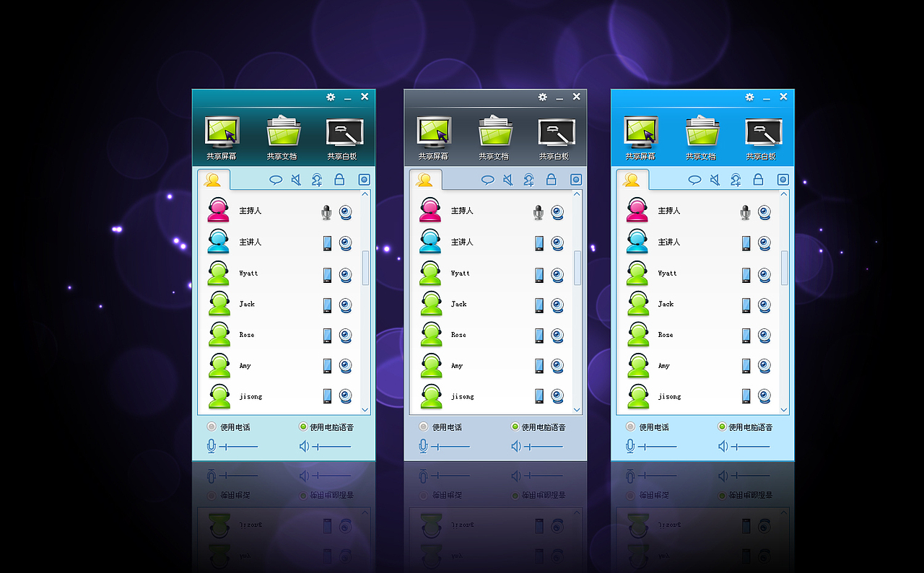Screen dimensions: 924x573
Task: Click the record icon in teal window
Action: click(365, 180)
